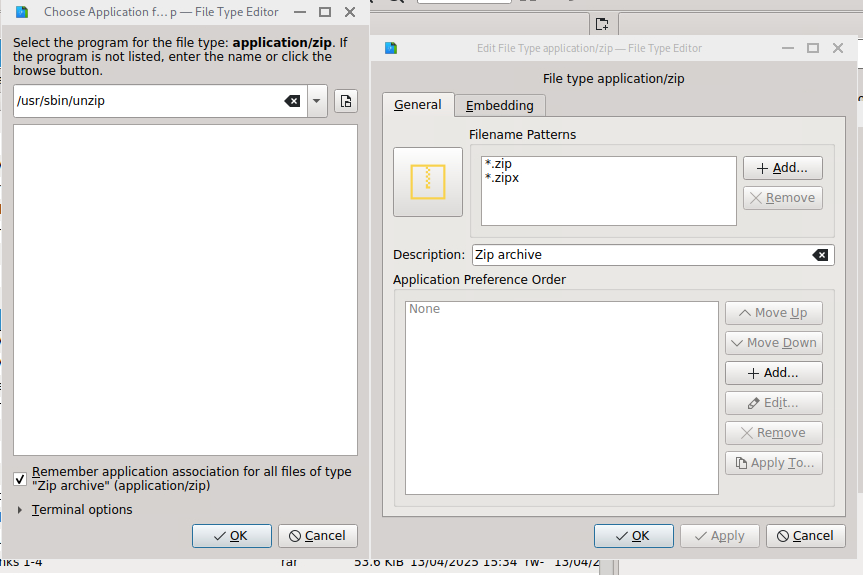
Task: Select the *.zipx filename pattern
Action: pyautogui.click(x=502, y=178)
